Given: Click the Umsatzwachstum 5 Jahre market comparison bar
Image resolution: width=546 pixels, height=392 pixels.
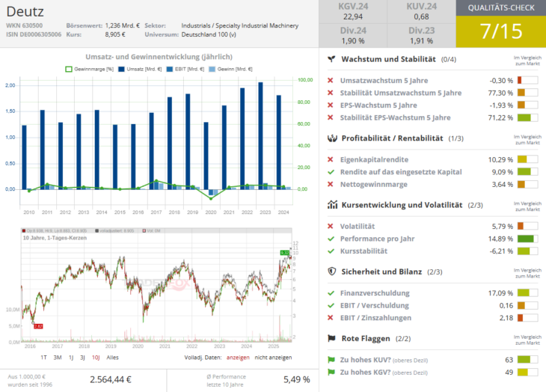Looking at the screenshot, I should (x=527, y=80).
